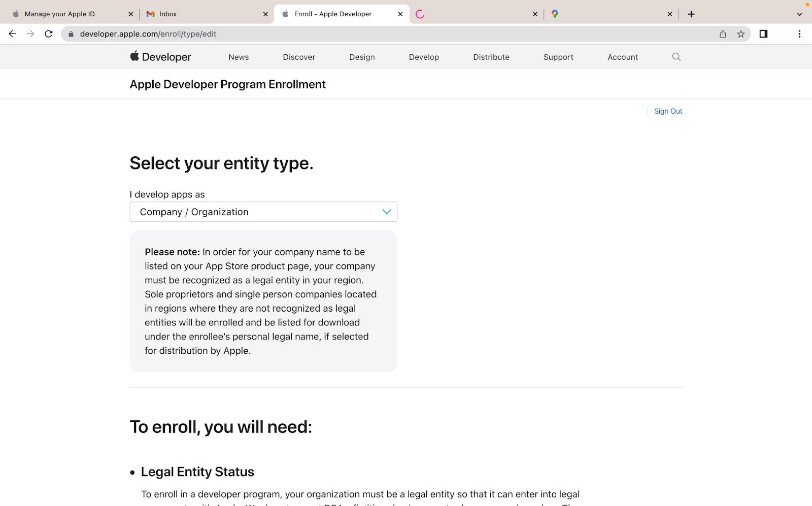Click the 'Please note:' bold text
This screenshot has height=506, width=812.
click(172, 252)
